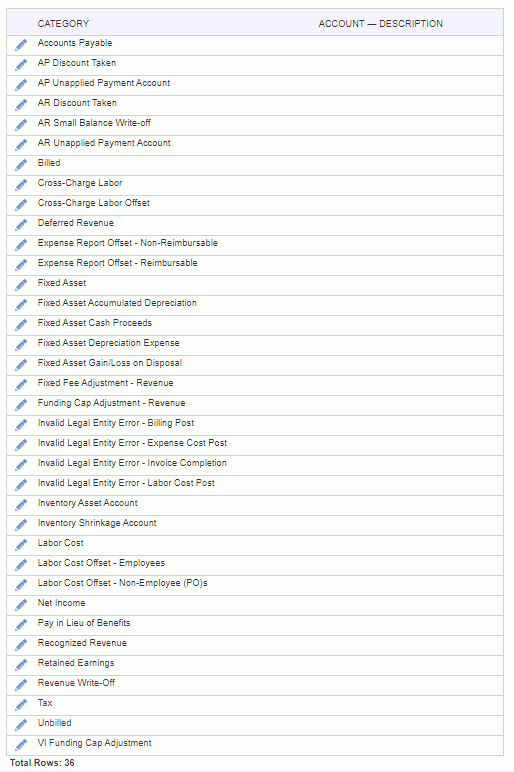514x772 pixels.
Task: Open the editor for AR Small Balance Write-off via its pencil
Action: [x=21, y=125]
